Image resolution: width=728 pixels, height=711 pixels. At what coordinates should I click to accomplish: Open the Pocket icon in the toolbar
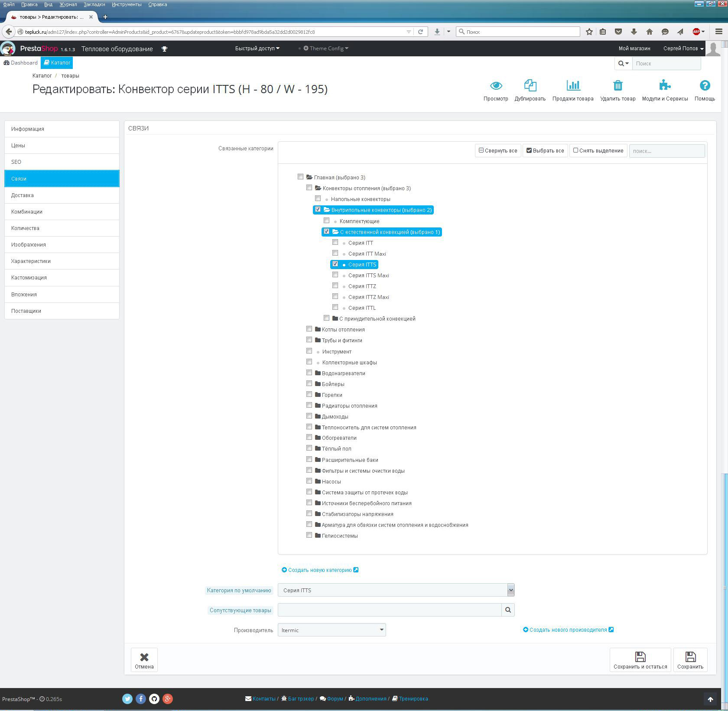[618, 32]
